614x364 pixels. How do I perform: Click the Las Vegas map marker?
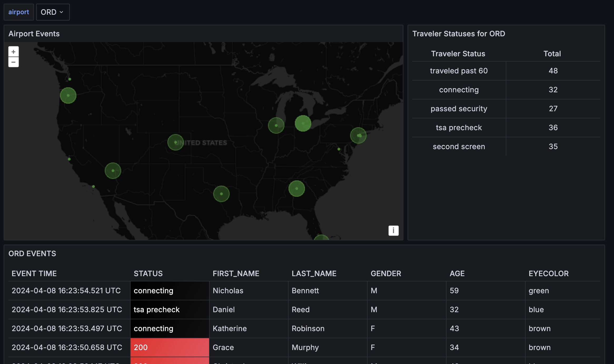pos(113,171)
